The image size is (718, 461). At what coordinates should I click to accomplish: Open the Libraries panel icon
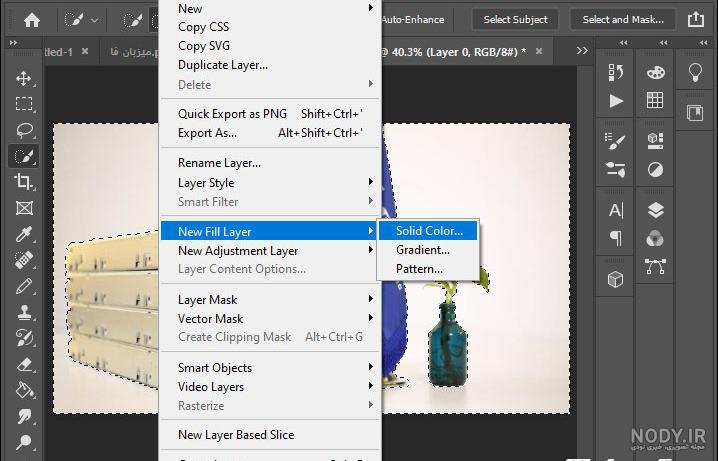click(x=695, y=113)
